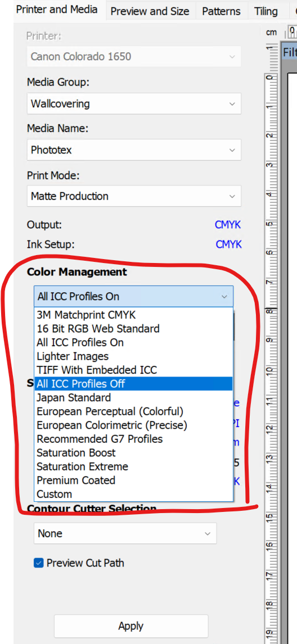Select All ICC Profiles Off entry
Screen dimensions: 297x644
coord(134,384)
